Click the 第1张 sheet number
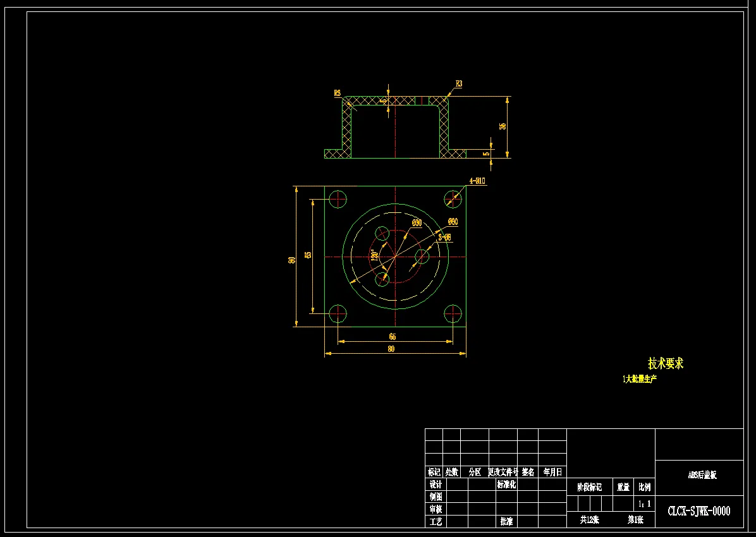Screen dimensions: 756x537 (635, 520)
